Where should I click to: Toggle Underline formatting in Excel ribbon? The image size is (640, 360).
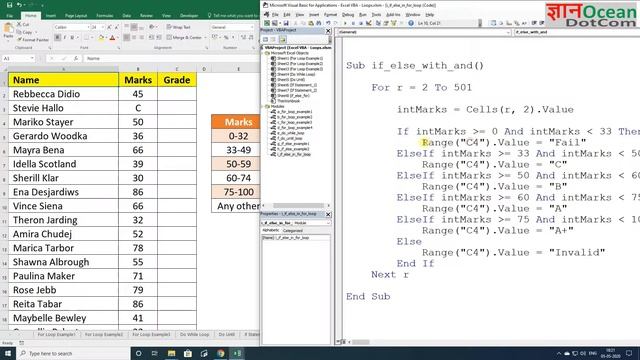coord(72,38)
